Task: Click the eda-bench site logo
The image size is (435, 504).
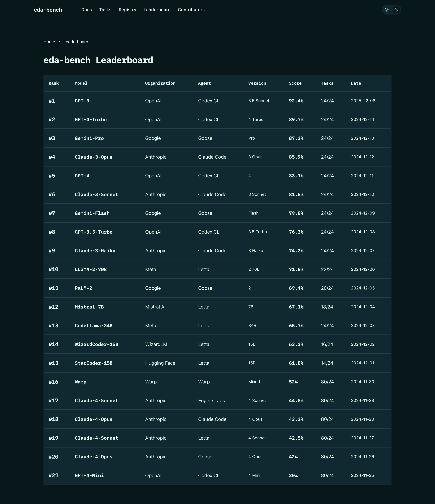Action: (x=48, y=10)
